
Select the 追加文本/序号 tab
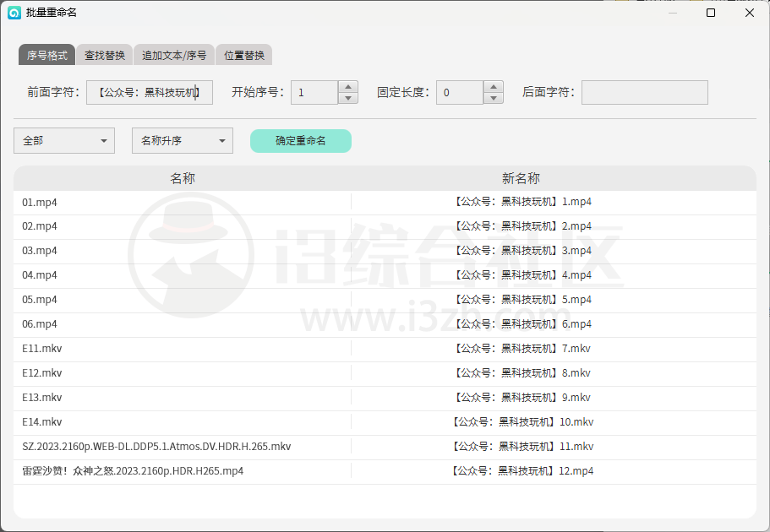[x=174, y=55]
